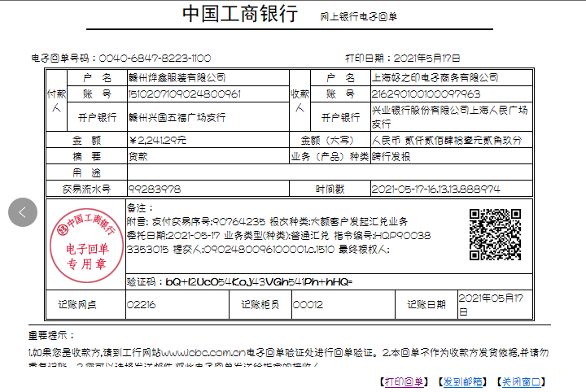This screenshot has height=392, width=586.
Task: Click booking date value 2021年05月17日
Action: 491,305
